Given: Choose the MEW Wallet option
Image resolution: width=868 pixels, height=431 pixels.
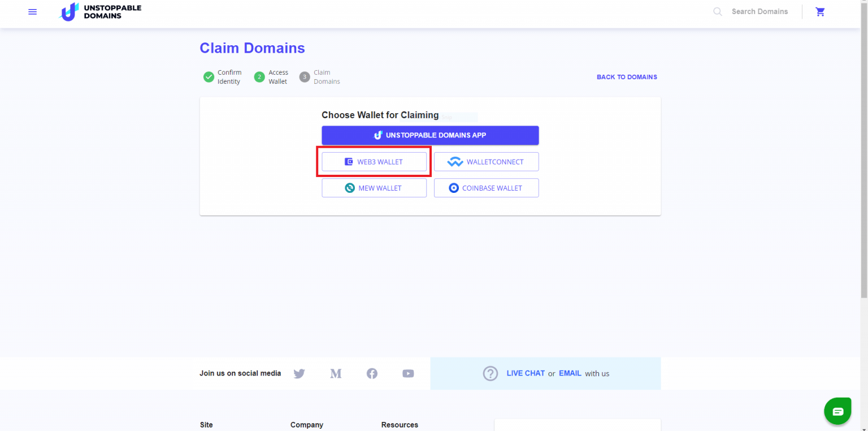Looking at the screenshot, I should click(x=374, y=188).
